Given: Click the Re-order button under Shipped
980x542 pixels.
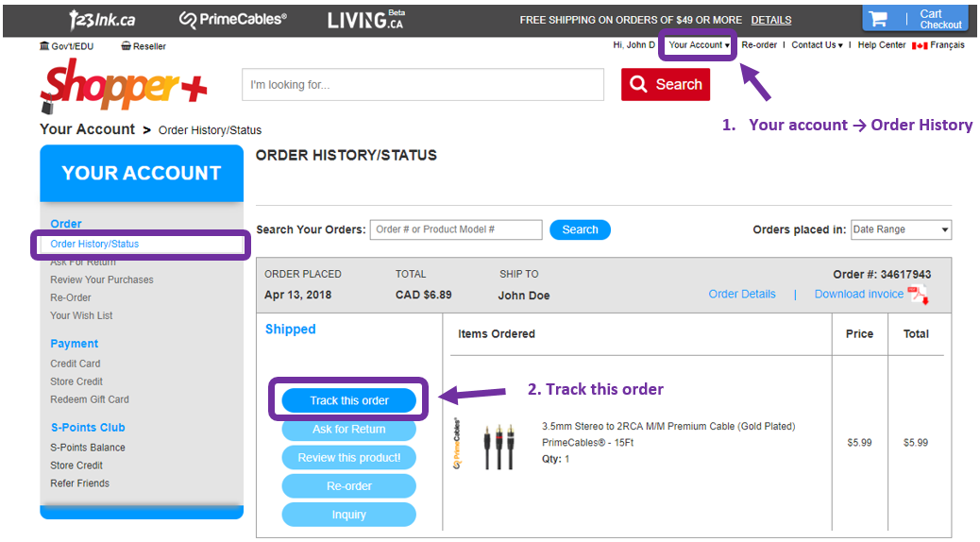Looking at the screenshot, I should pyautogui.click(x=348, y=485).
